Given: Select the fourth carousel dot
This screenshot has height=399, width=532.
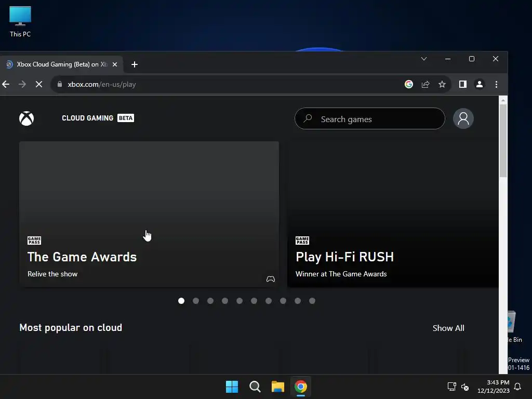Looking at the screenshot, I should pyautogui.click(x=225, y=301).
